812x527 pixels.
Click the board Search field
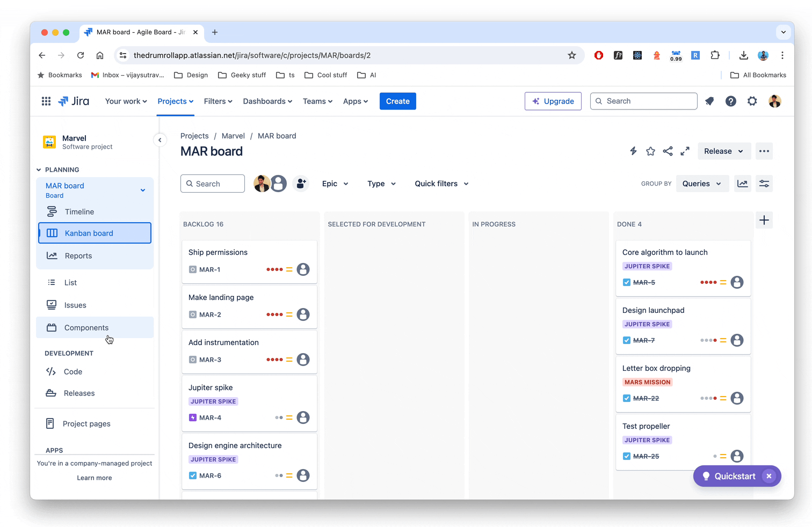(213, 184)
